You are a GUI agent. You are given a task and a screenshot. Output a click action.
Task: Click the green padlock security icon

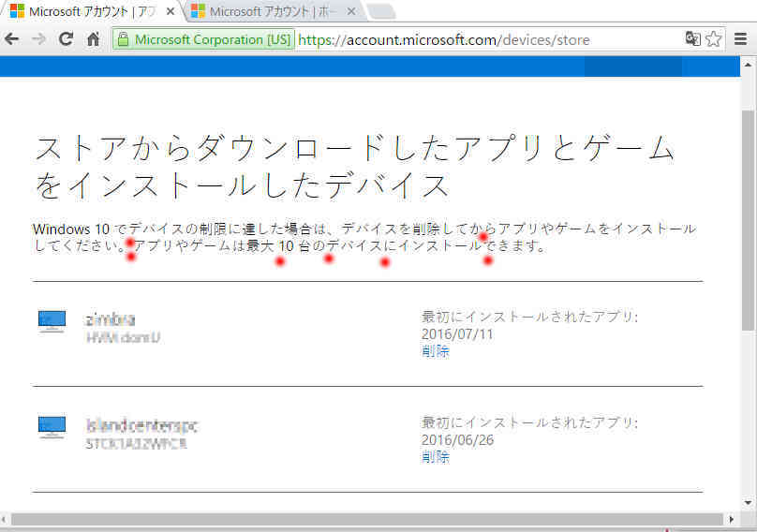pos(123,39)
